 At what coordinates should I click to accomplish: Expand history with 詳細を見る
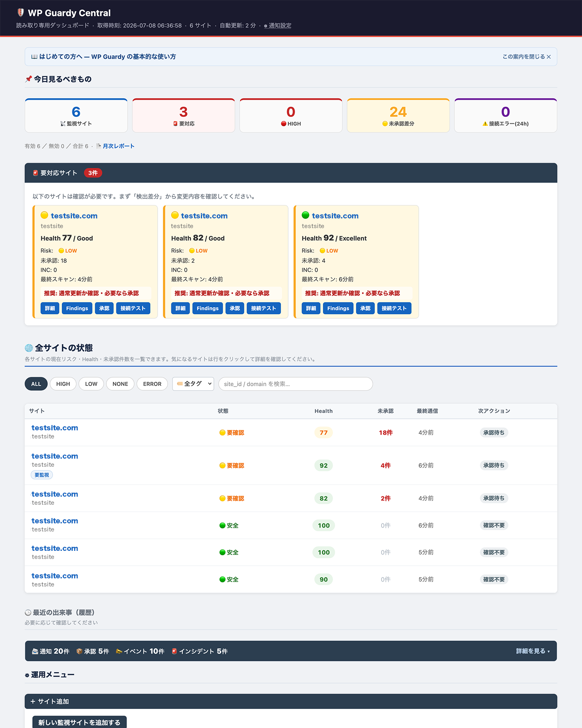point(533,651)
